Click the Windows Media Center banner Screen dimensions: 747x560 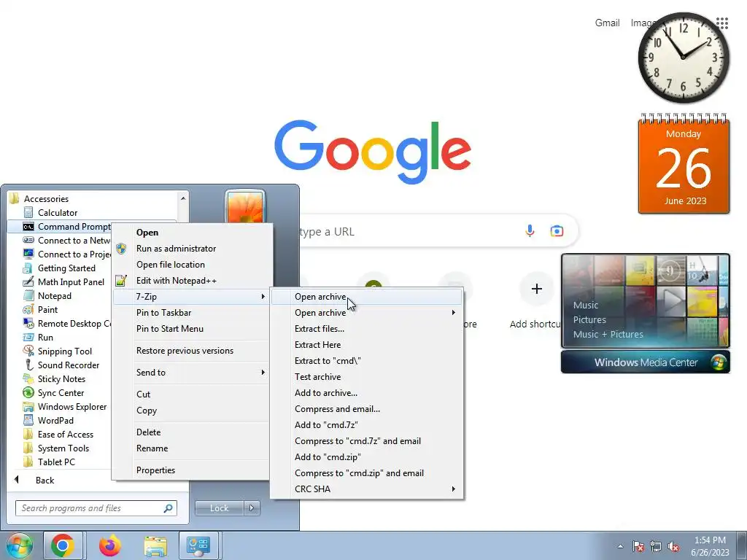coord(646,362)
